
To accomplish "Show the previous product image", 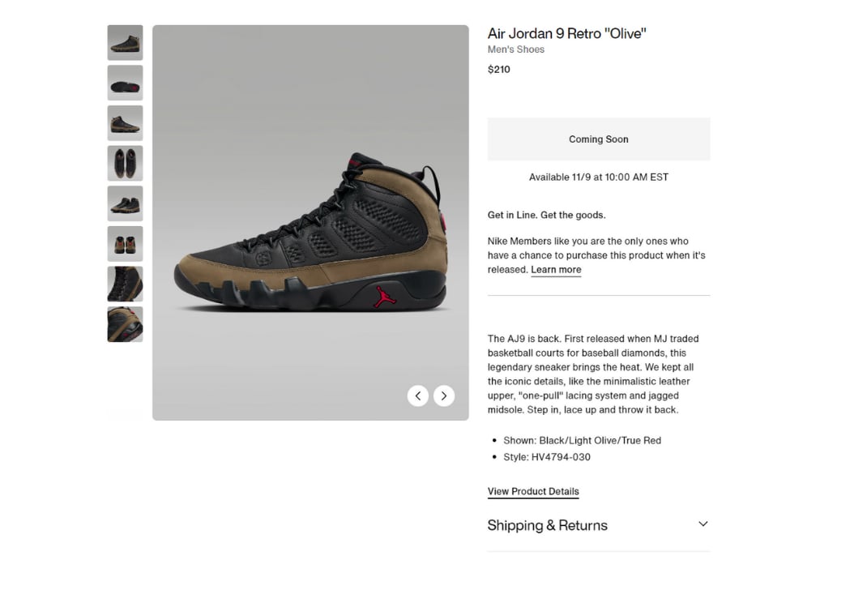I will point(417,396).
